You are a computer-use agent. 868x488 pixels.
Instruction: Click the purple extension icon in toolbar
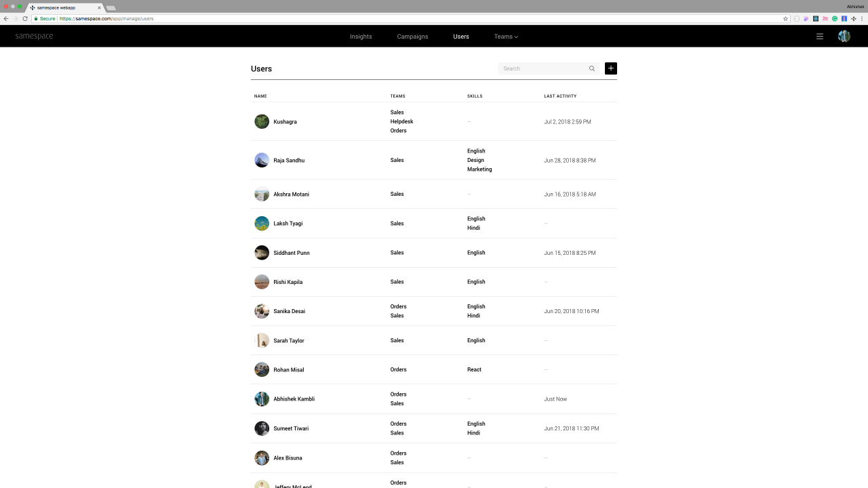pyautogui.click(x=806, y=19)
